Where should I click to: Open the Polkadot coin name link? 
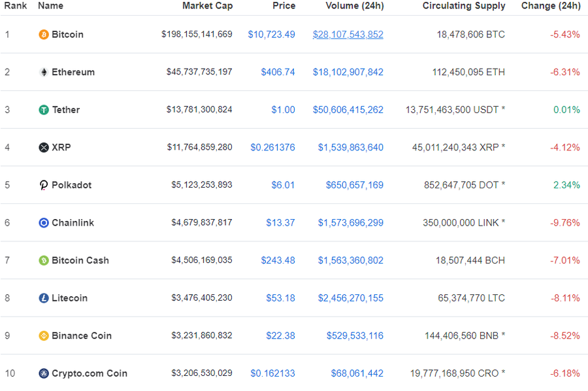point(72,185)
